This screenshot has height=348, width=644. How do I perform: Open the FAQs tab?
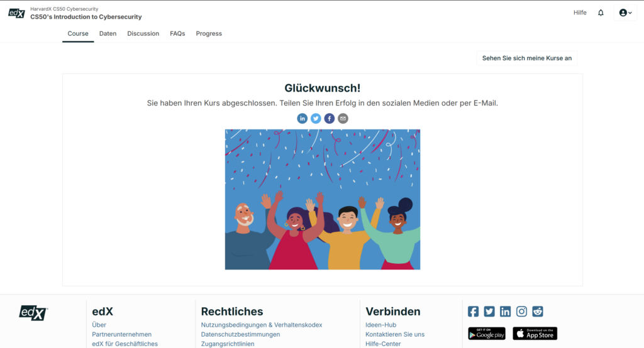pos(177,34)
